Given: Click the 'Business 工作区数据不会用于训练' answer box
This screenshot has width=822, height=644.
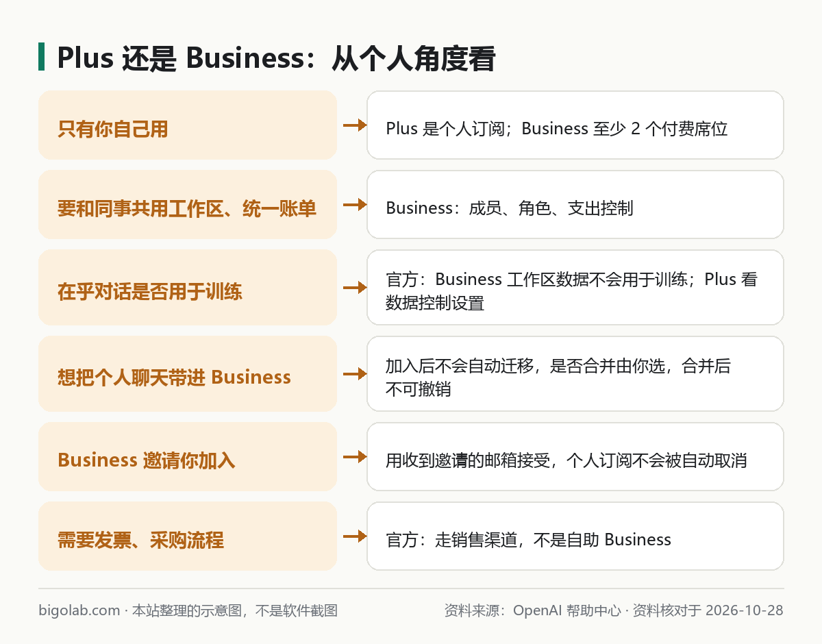Looking at the screenshot, I should point(575,288).
